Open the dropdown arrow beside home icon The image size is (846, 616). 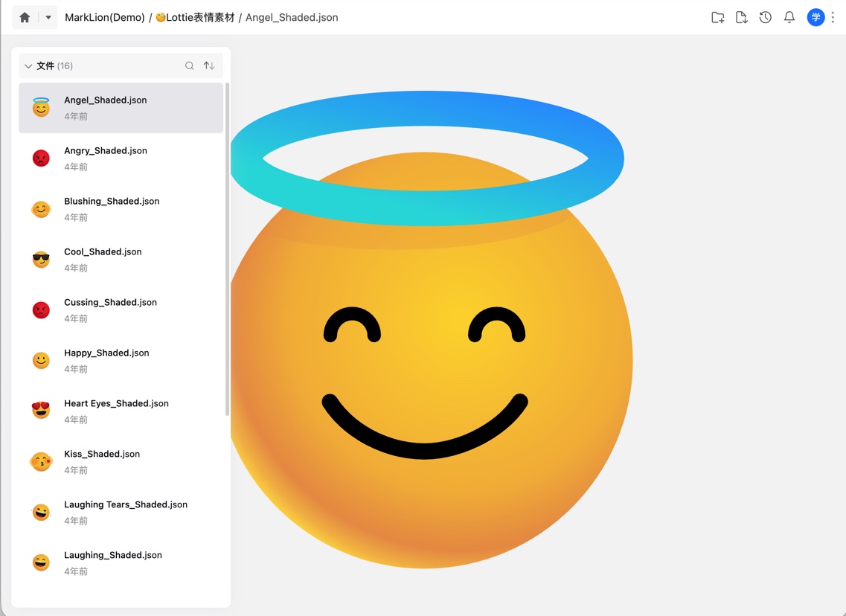click(x=48, y=17)
